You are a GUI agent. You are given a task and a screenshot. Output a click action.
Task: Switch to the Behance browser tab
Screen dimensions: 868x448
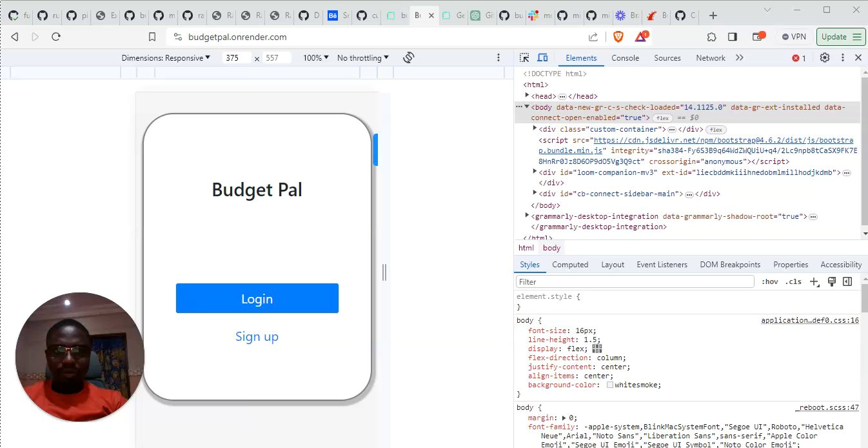(340, 15)
